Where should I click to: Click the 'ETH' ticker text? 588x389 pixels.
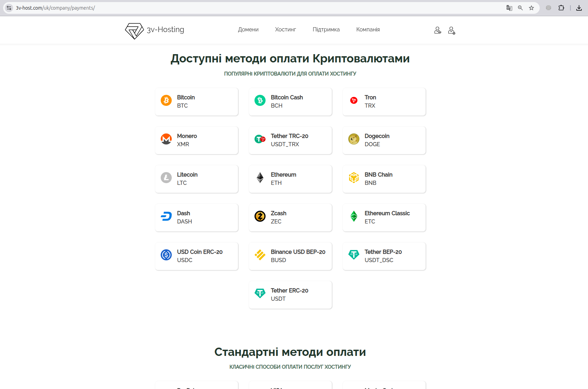pyautogui.click(x=276, y=183)
